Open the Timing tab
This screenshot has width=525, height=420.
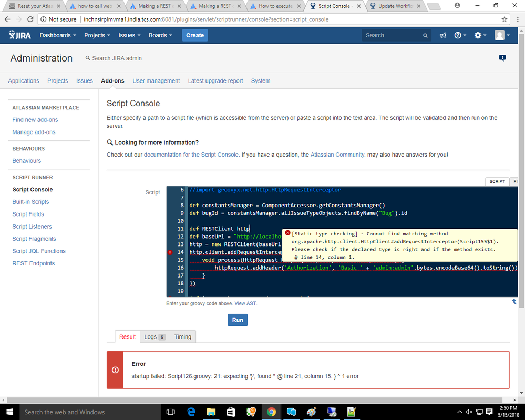click(183, 336)
